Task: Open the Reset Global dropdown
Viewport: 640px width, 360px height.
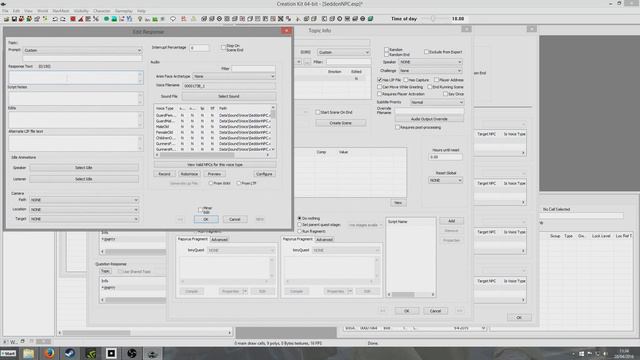Action: [445, 180]
